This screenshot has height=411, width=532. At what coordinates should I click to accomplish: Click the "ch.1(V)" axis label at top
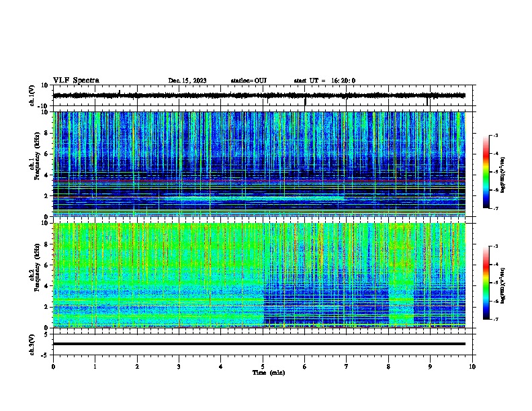(x=32, y=95)
